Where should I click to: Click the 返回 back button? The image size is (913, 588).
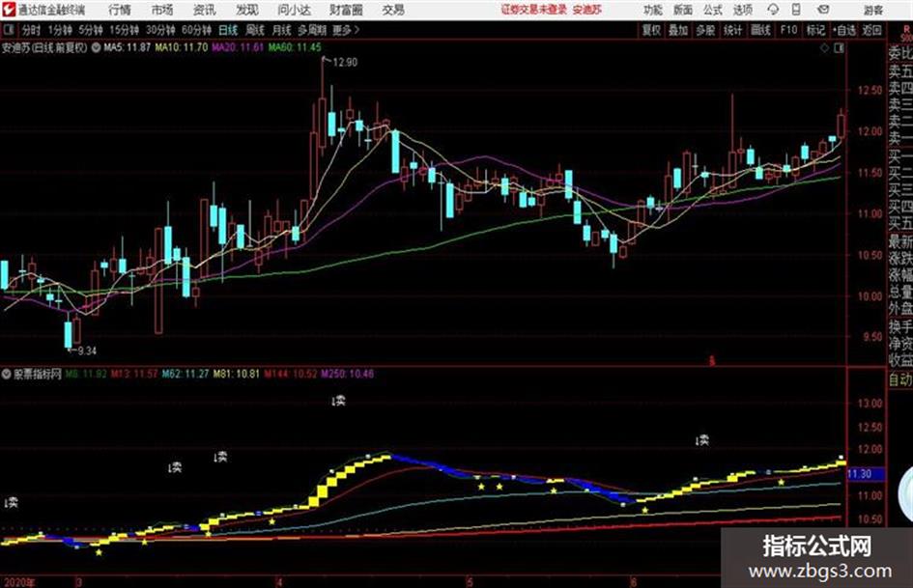(x=871, y=30)
